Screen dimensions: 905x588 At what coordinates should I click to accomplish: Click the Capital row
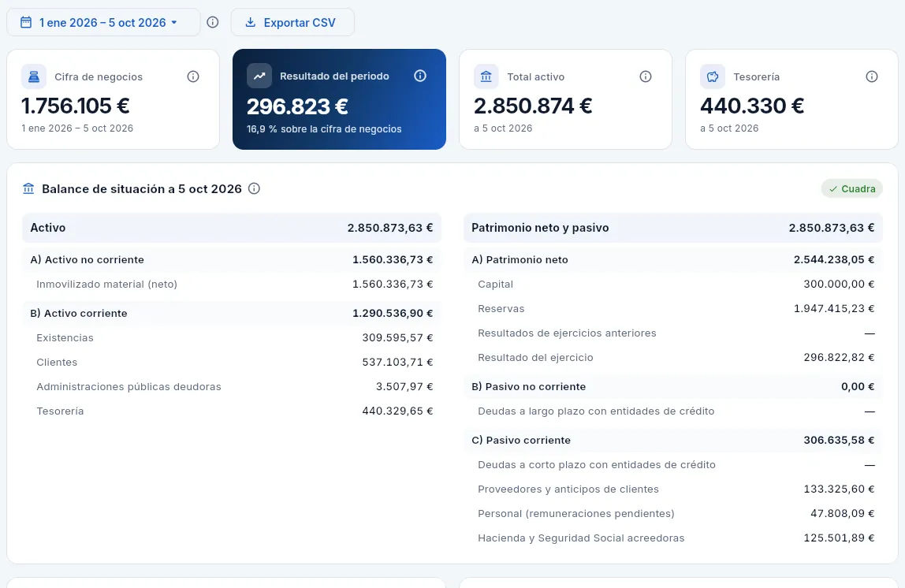click(673, 285)
